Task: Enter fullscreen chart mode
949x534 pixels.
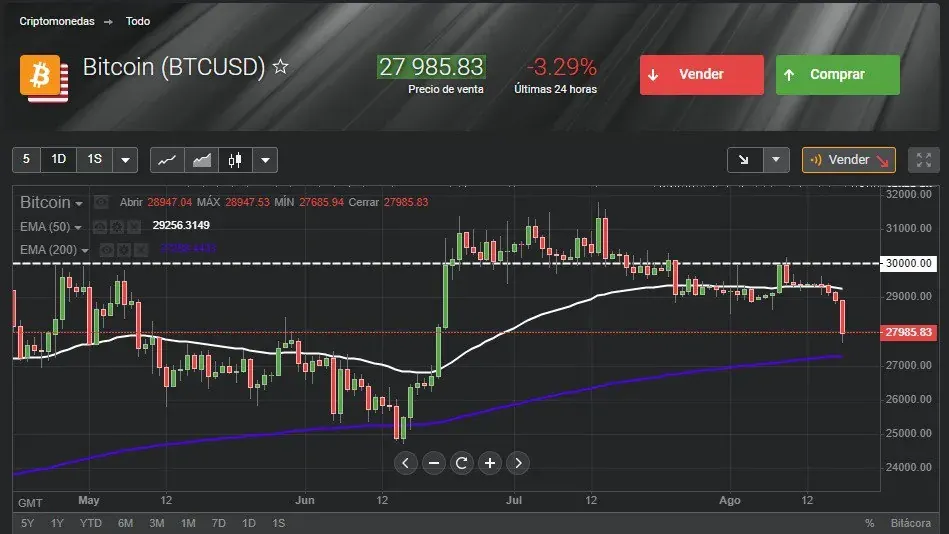Action: pyautogui.click(x=924, y=160)
